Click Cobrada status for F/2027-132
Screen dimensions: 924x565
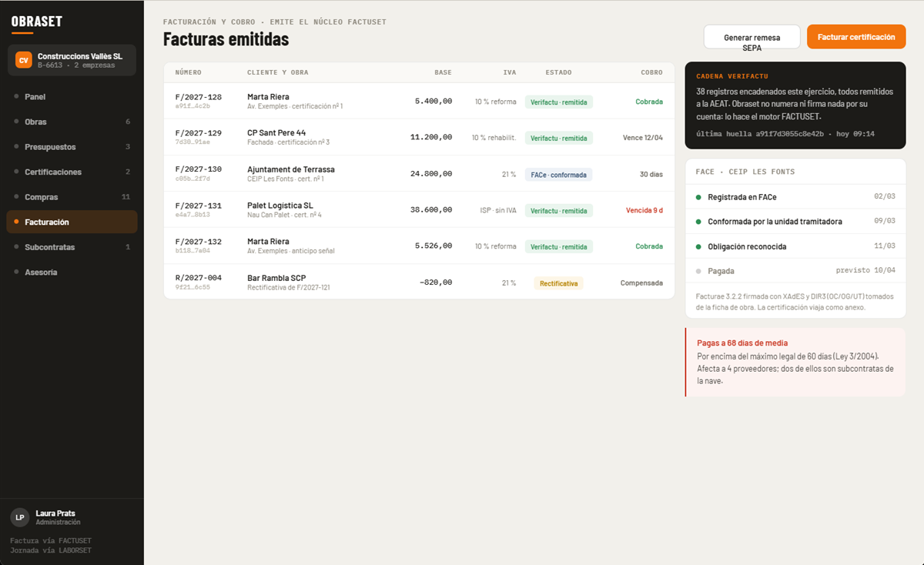[x=649, y=246]
